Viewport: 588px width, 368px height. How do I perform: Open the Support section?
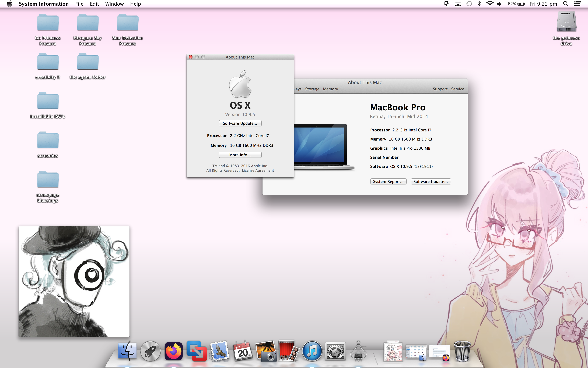pos(440,89)
